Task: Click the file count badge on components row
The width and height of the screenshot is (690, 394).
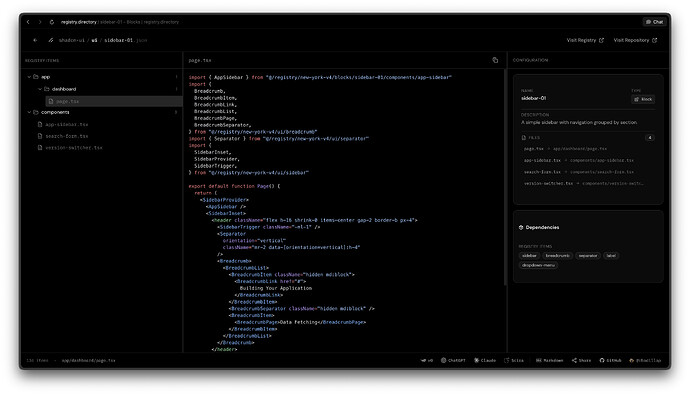Action: [176, 112]
